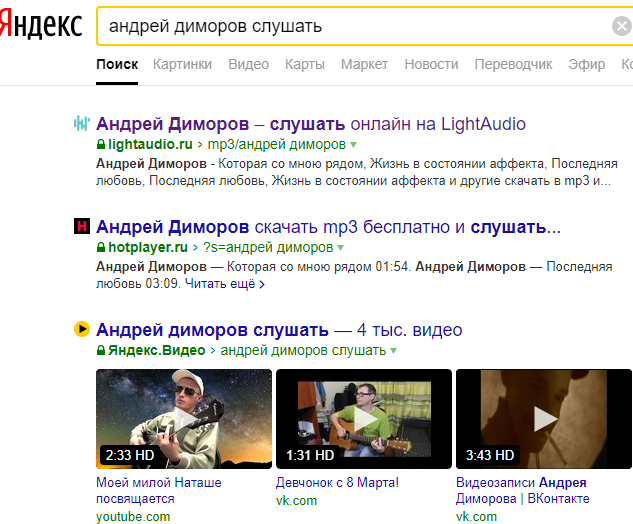Open Девчонок с 8 Марта! link

click(337, 482)
